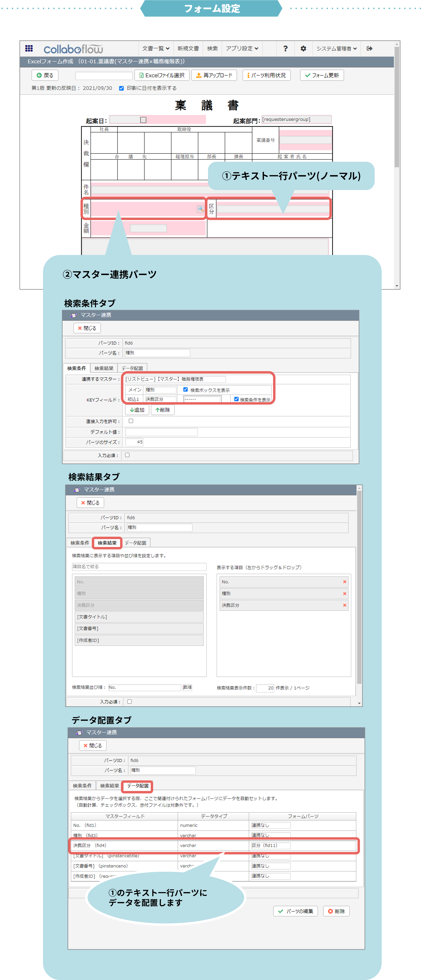Open the ------ dropdown beside 絞込1
This screenshot has height=980, width=424.
click(x=202, y=399)
